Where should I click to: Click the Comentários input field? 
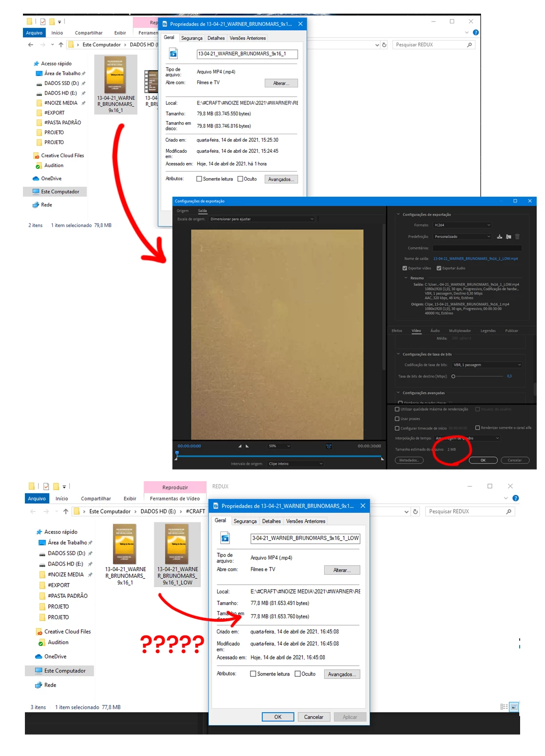pyautogui.click(x=478, y=248)
